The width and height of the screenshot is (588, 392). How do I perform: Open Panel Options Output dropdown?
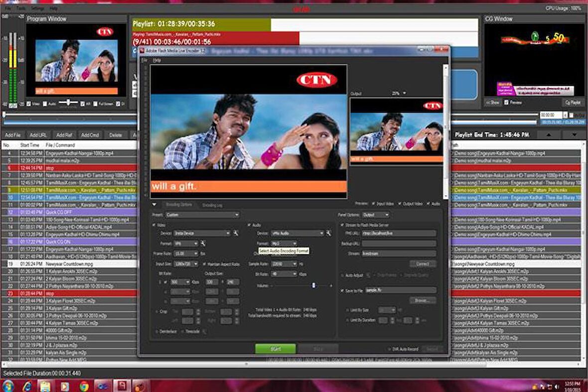click(x=376, y=215)
